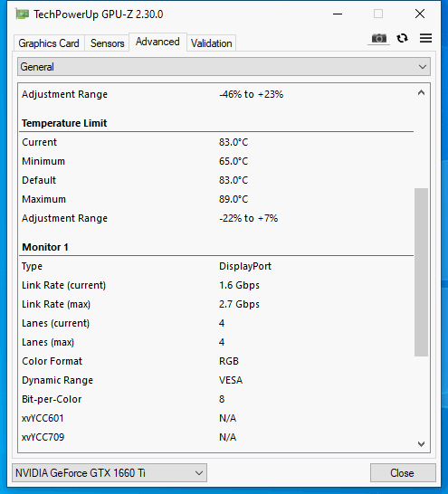Click the Default row value 83.0°C
Image resolution: width=448 pixels, height=494 pixels.
click(234, 180)
